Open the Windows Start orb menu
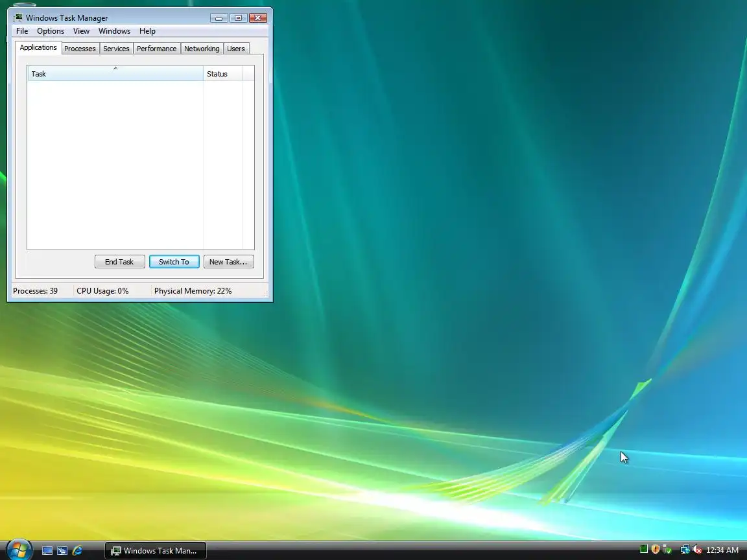 tap(19, 549)
